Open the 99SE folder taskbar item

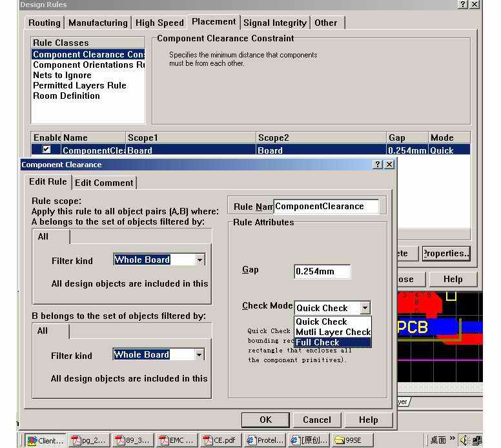353,440
